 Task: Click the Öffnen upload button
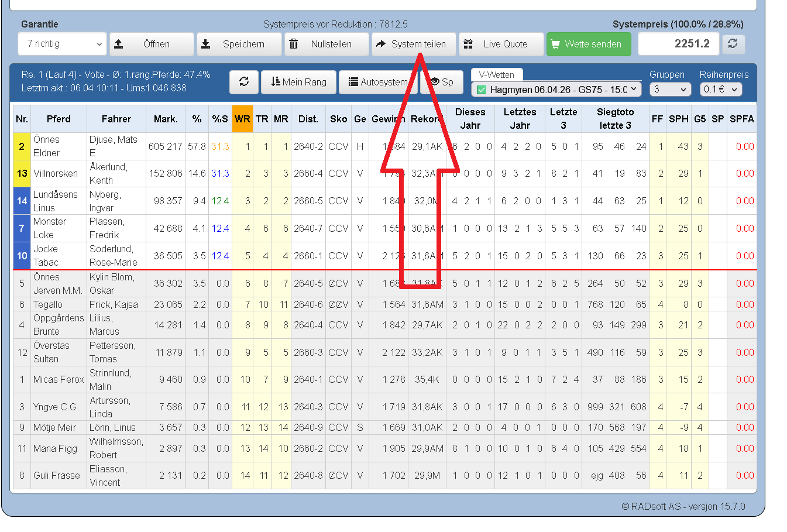[152, 44]
